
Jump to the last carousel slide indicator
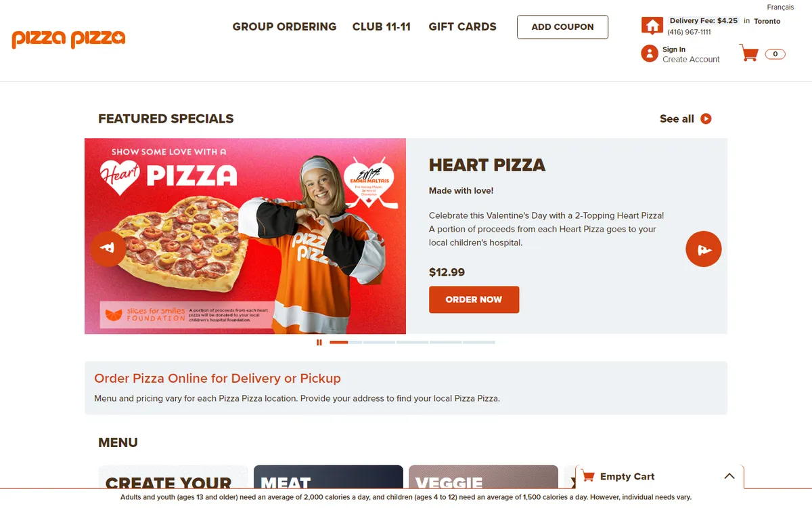(x=479, y=343)
